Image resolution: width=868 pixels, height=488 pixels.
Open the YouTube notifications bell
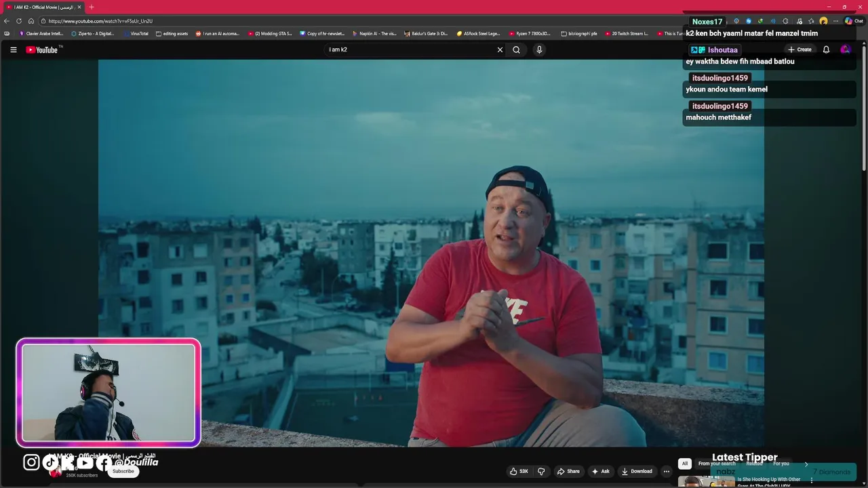[x=826, y=49]
